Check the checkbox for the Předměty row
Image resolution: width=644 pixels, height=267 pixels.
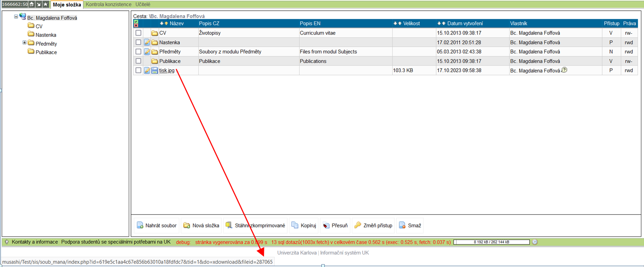coord(138,52)
